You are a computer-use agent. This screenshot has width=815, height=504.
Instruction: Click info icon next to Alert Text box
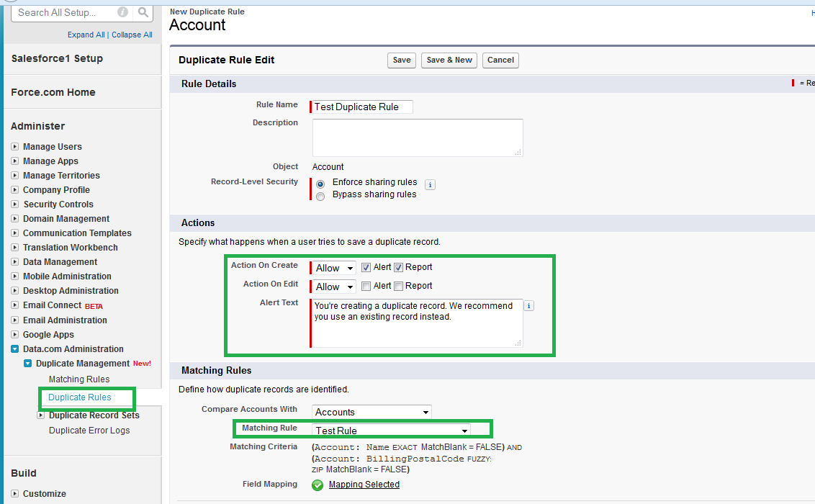[x=528, y=305]
